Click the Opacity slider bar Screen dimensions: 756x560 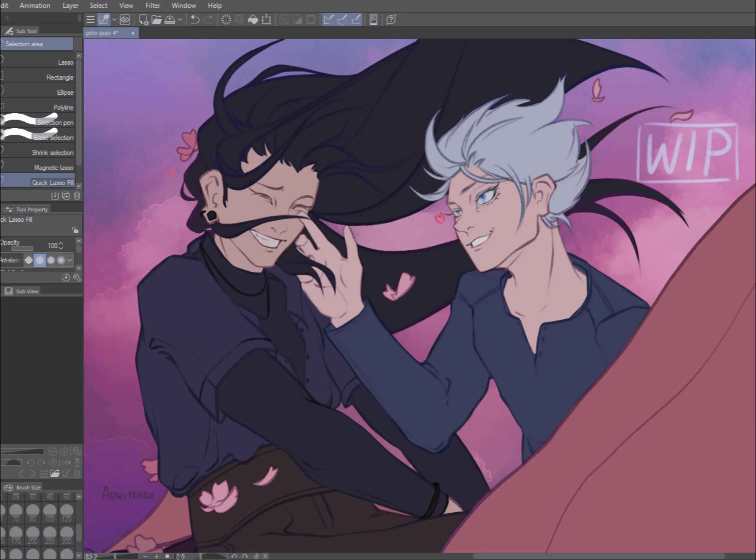click(x=22, y=249)
